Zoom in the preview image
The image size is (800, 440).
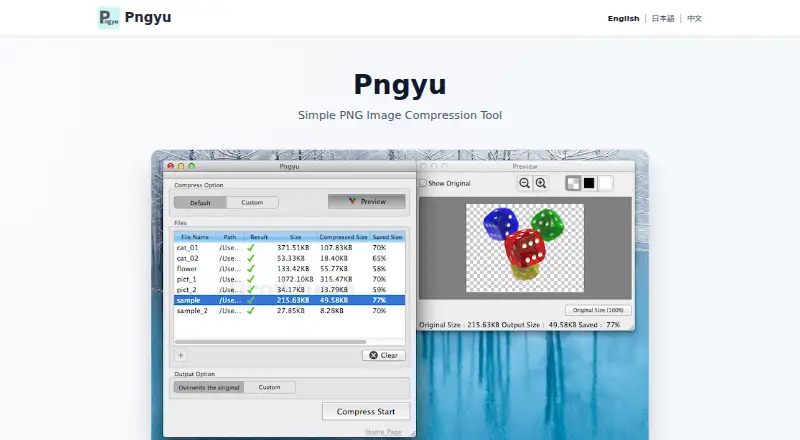541,183
